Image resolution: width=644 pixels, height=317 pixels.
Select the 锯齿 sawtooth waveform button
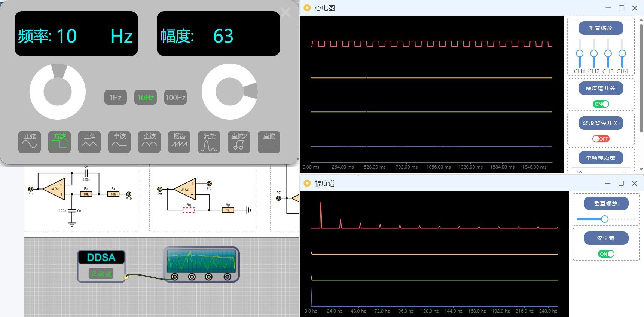179,142
